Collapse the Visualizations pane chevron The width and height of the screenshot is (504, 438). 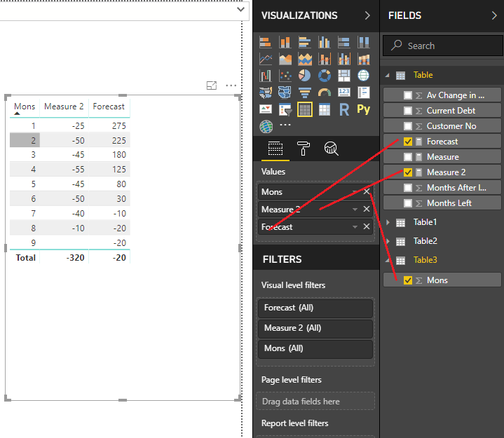click(367, 15)
